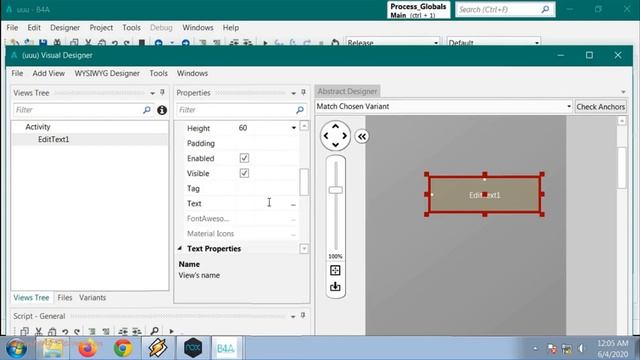Click the Properties filter search icon
640x360 pixels.
[x=300, y=110]
